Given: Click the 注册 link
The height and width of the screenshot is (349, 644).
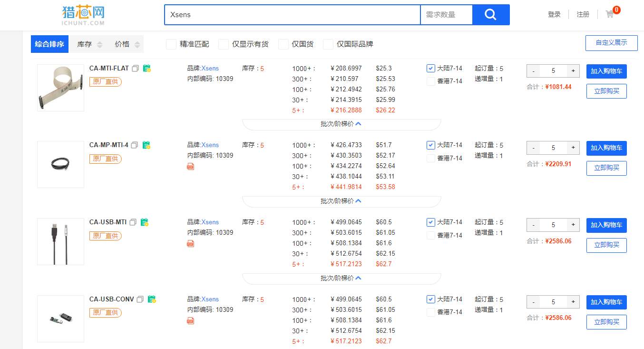Looking at the screenshot, I should [583, 15].
